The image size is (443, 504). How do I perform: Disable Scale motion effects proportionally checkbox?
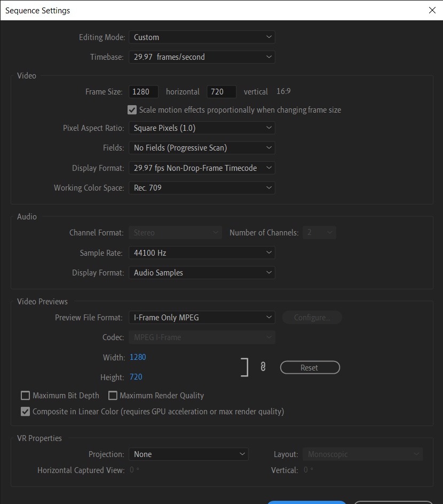click(x=132, y=110)
